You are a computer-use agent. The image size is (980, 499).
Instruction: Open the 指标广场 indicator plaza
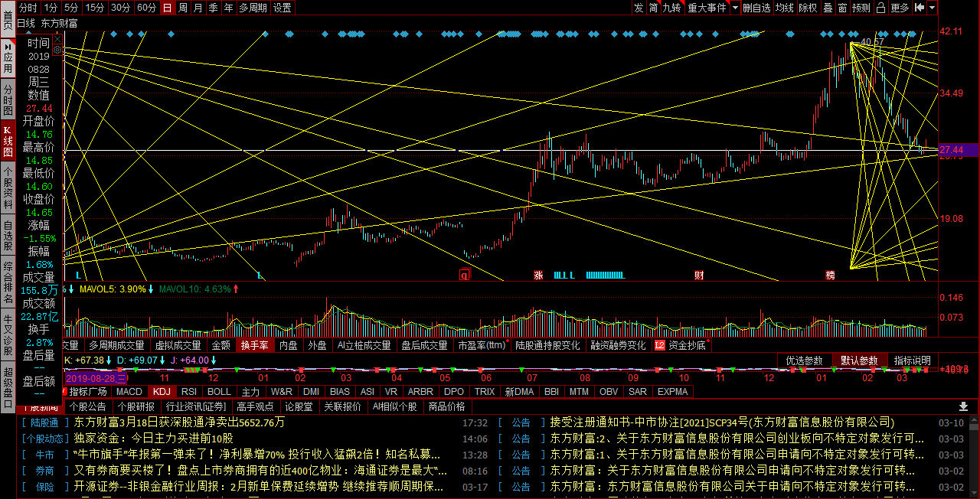coord(87,391)
